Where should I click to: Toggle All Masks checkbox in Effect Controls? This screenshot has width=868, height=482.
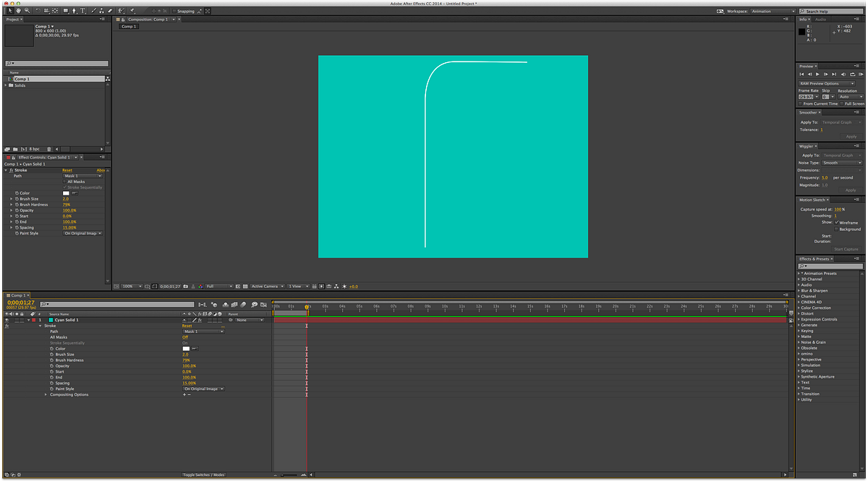click(x=64, y=182)
